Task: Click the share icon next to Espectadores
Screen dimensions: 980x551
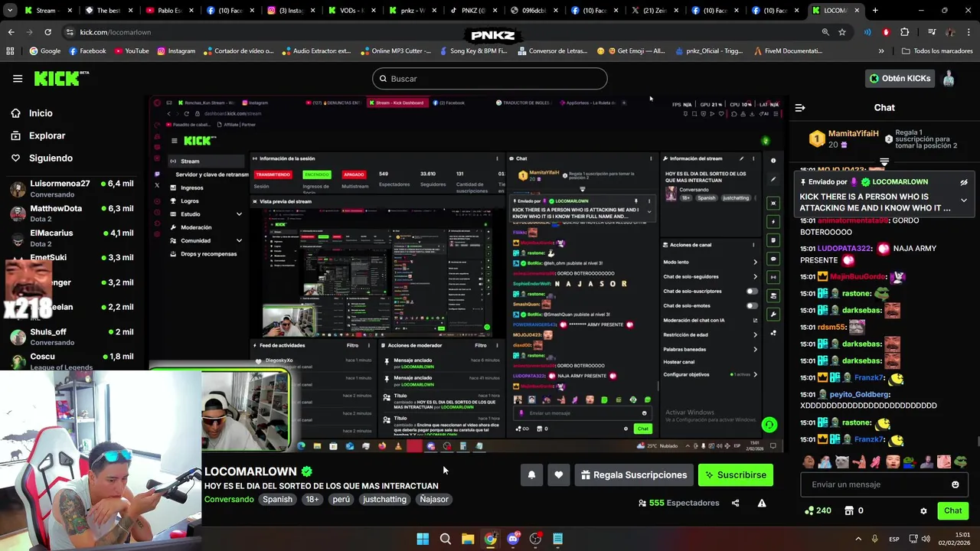Action: click(736, 503)
